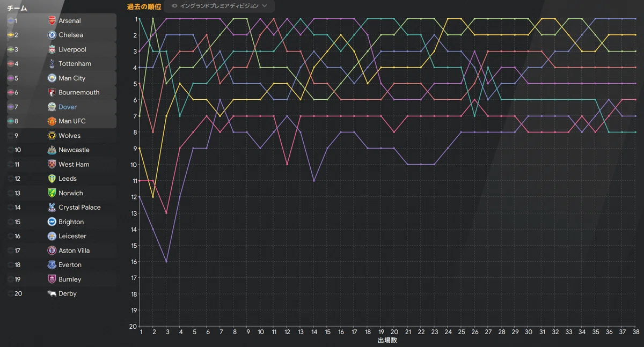Click the Tottenham club crest

point(52,64)
